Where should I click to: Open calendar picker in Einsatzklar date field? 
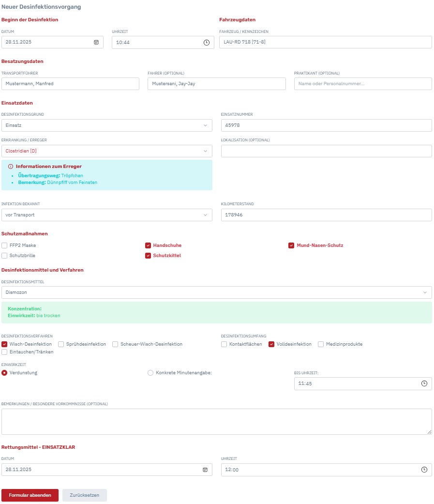[x=205, y=470]
